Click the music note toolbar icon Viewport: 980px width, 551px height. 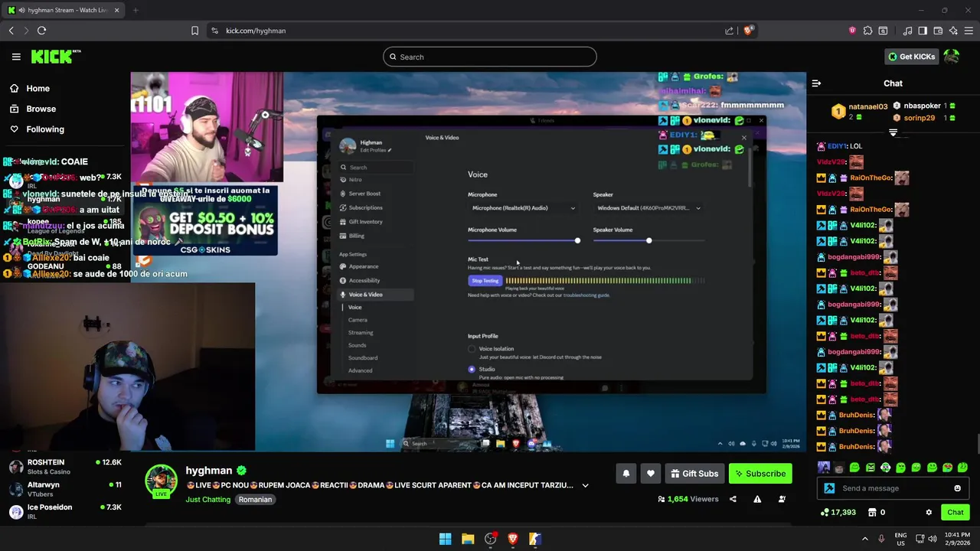click(x=907, y=31)
